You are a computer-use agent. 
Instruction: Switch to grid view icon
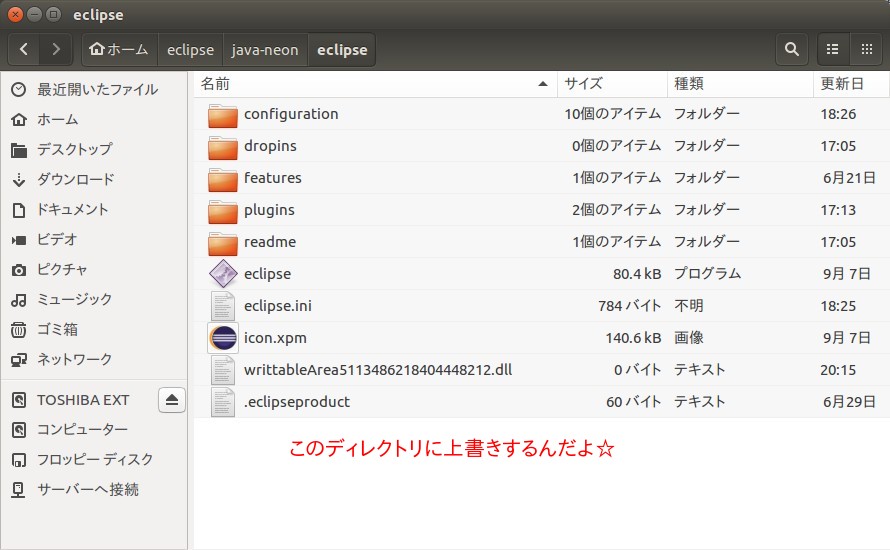[867, 50]
